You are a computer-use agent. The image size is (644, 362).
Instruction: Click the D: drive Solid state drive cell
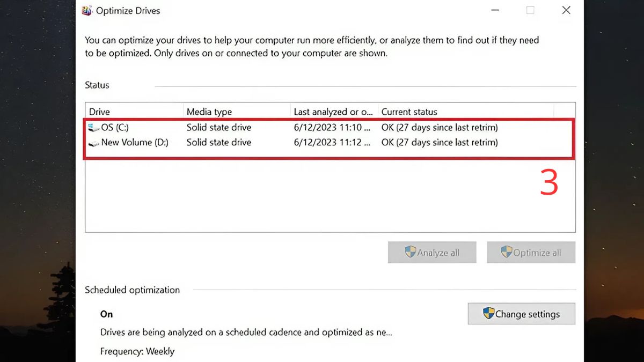coord(218,143)
